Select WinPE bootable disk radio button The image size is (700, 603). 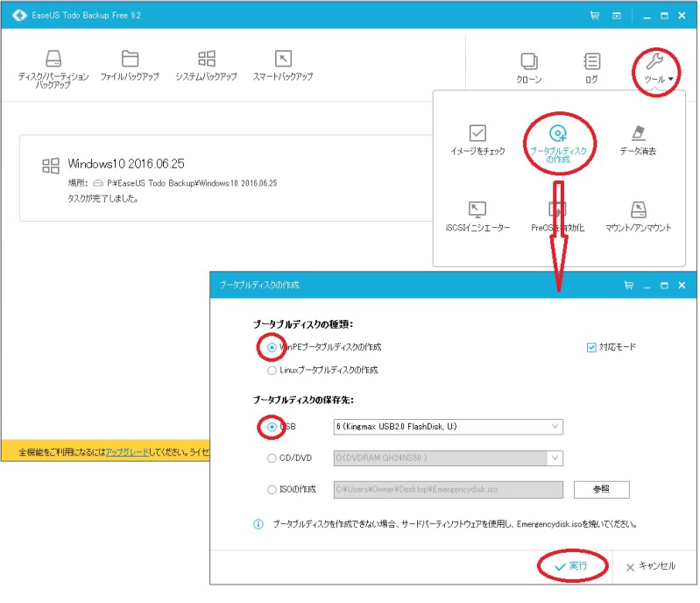click(272, 347)
